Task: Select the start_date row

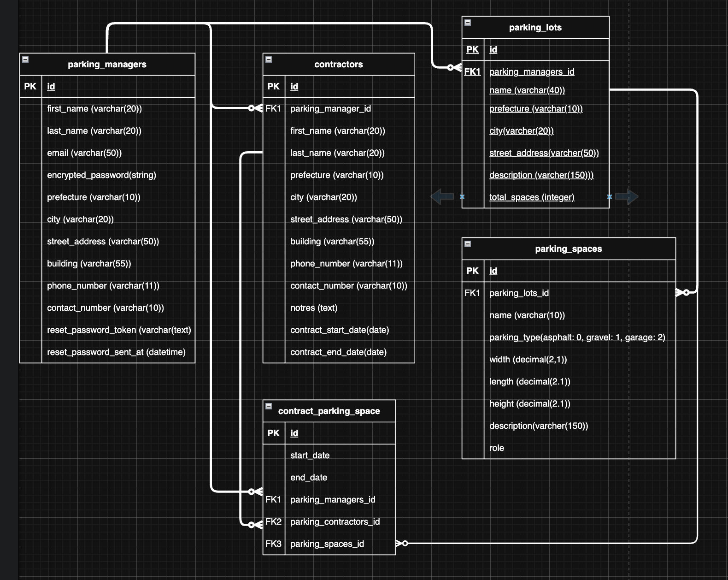Action: [x=329, y=456]
